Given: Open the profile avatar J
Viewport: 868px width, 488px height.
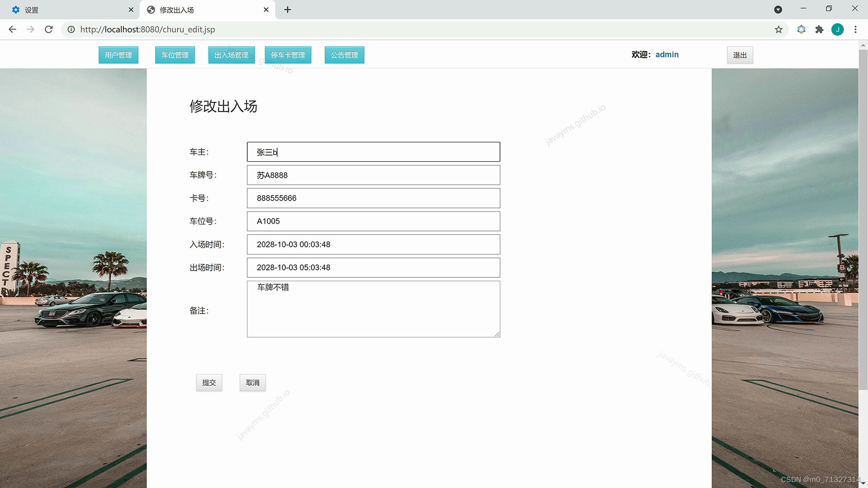Looking at the screenshot, I should 837,29.
